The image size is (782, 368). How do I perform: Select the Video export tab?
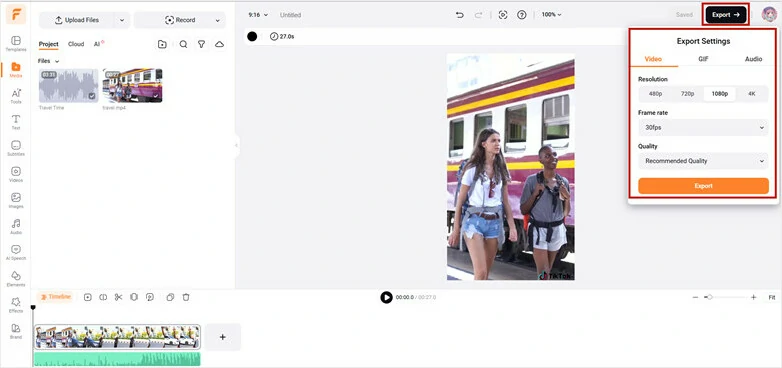653,59
